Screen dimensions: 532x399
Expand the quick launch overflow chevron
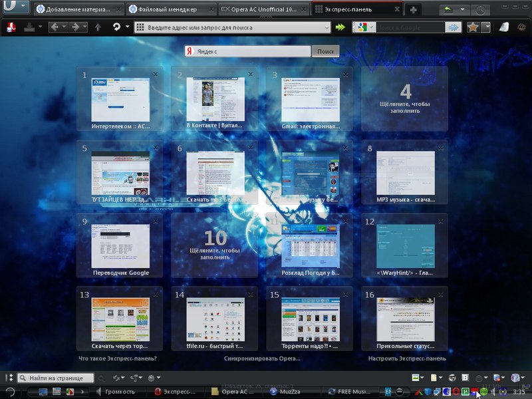point(82,392)
